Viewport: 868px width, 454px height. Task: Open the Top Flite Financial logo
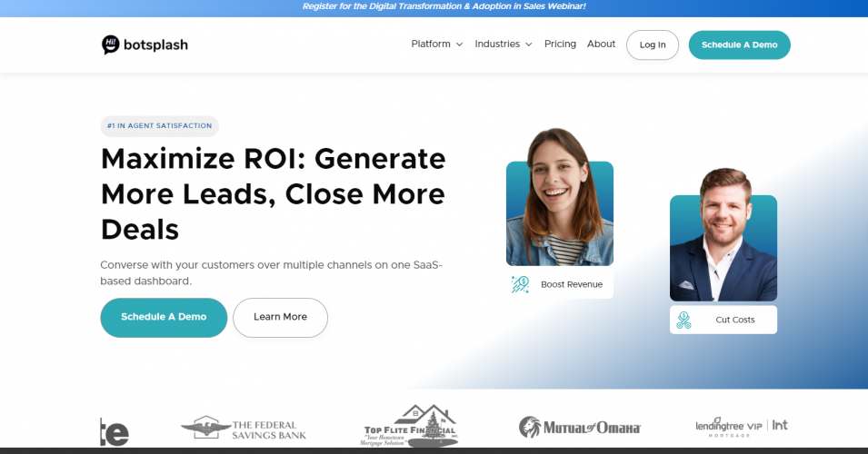coord(410,425)
